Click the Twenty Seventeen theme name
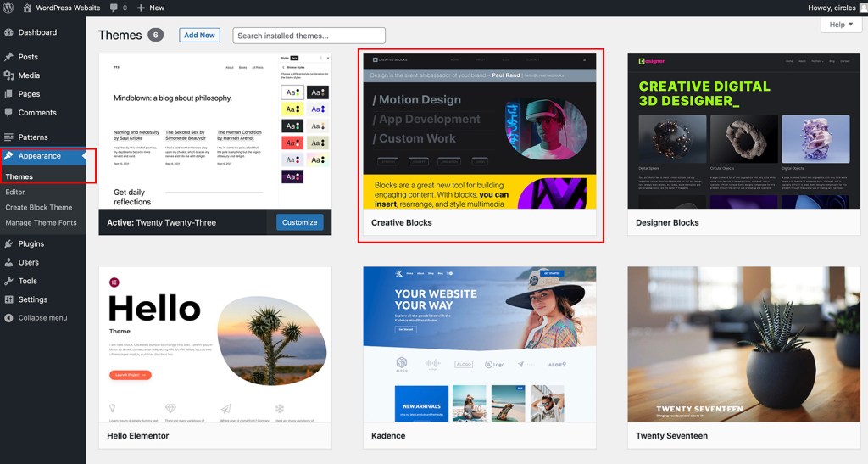This screenshot has width=868, height=464. pos(671,436)
